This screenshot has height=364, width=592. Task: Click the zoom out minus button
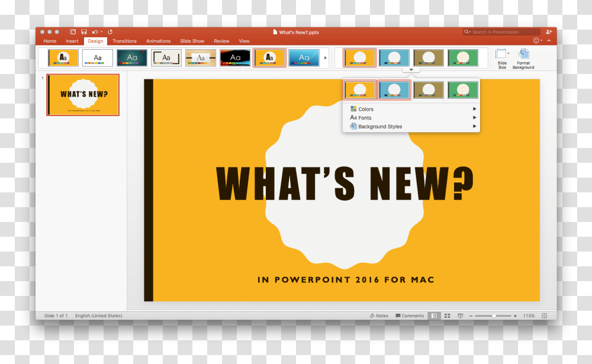[471, 315]
